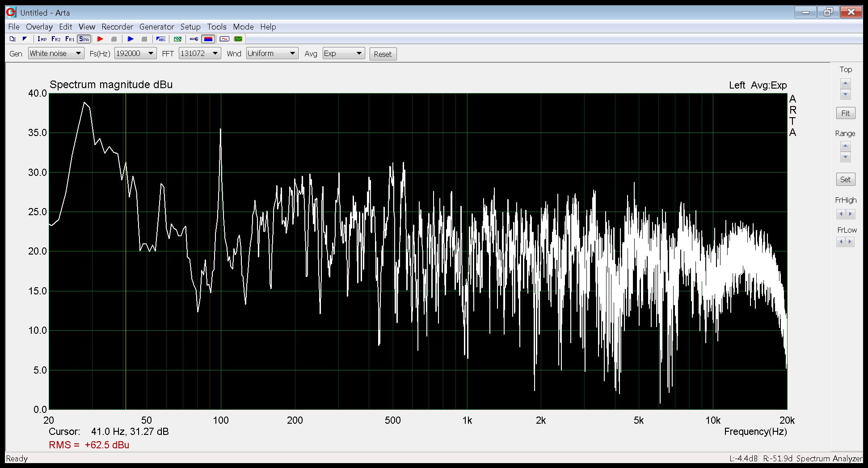This screenshot has width=868, height=468.
Task: Click the ABC text overlay toolbar icon
Action: (161, 39)
